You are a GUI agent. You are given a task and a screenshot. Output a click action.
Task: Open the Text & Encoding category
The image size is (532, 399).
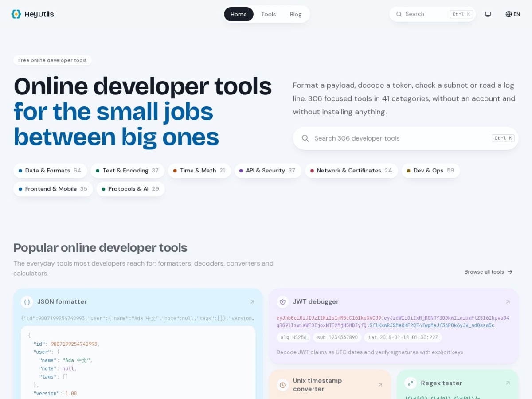[x=127, y=171]
